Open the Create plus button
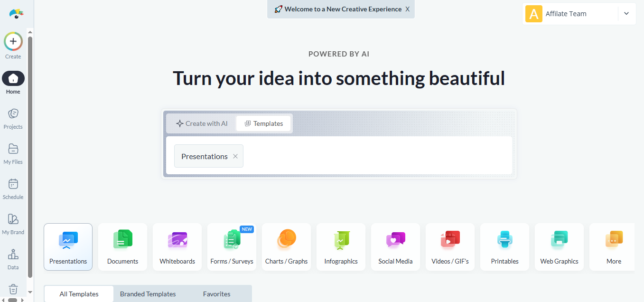This screenshot has height=302, width=644. click(13, 41)
